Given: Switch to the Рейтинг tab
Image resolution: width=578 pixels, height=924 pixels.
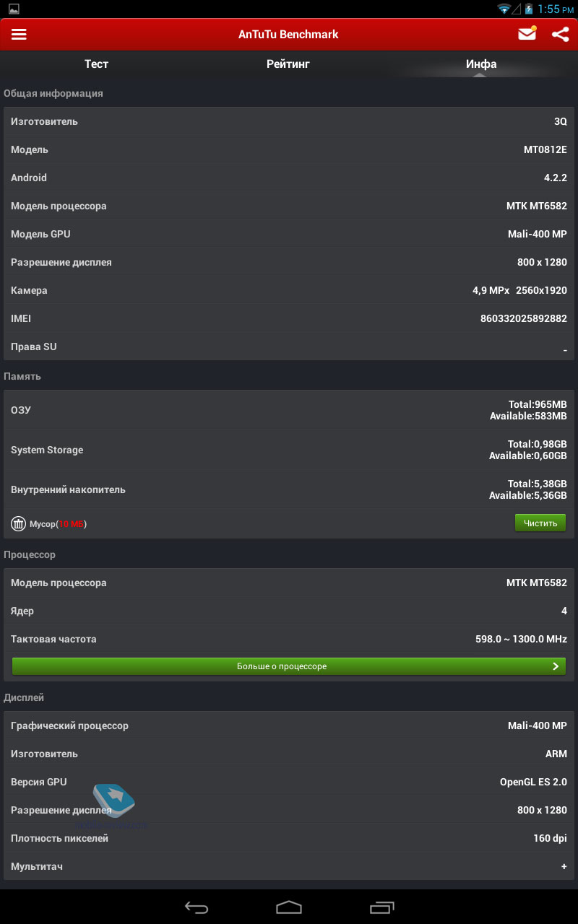Looking at the screenshot, I should pos(288,64).
